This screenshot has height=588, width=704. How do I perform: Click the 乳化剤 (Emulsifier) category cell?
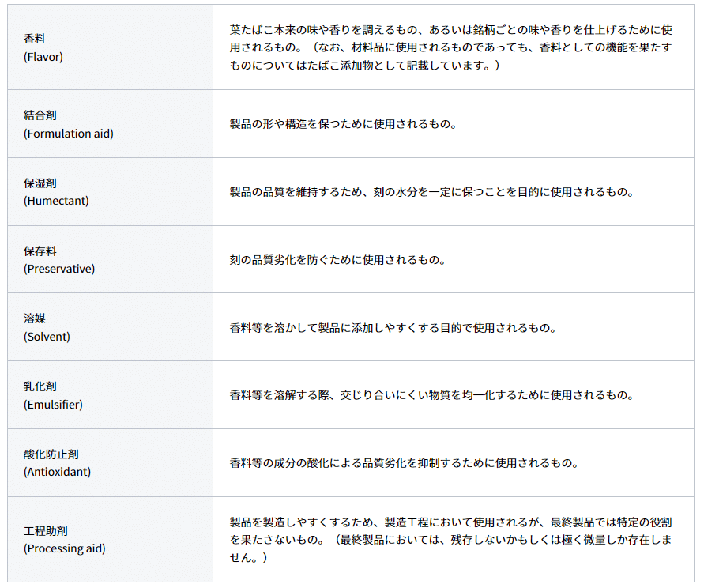pos(110,395)
